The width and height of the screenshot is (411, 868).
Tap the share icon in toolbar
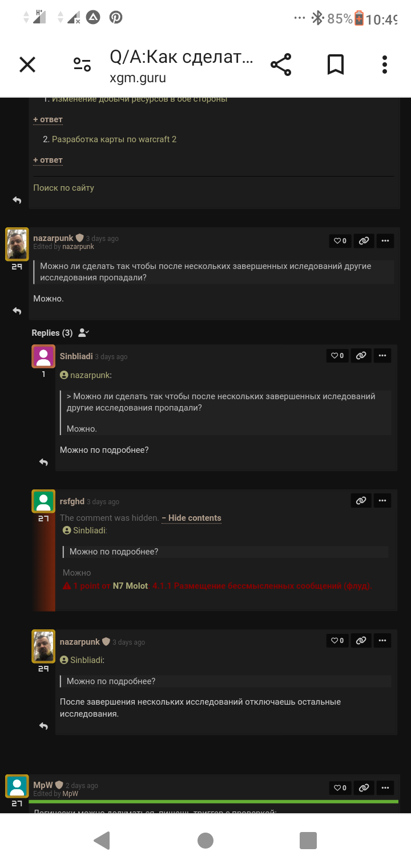point(281,65)
